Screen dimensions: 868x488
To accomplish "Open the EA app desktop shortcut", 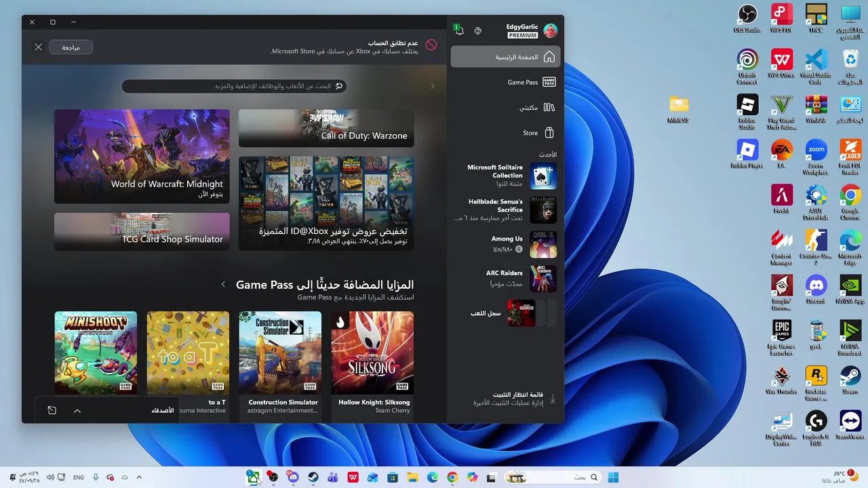I will coord(781,154).
